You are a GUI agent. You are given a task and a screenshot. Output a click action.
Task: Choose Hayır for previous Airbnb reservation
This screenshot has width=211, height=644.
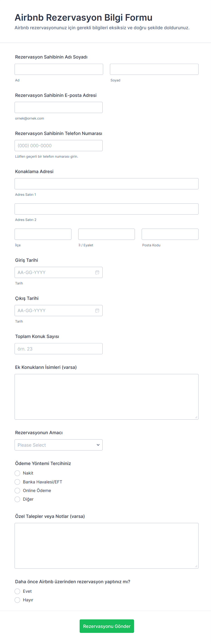[x=17, y=600]
